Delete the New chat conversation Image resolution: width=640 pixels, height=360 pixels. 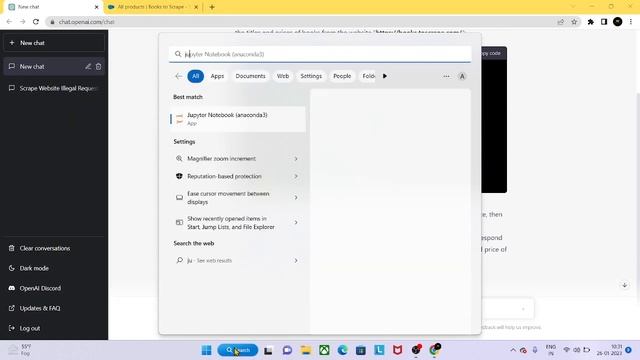[98, 67]
